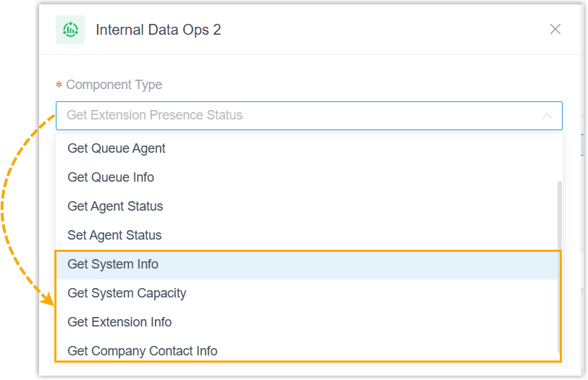Close the Internal Data Ops 2 panel
The image size is (588, 380).
coord(555,29)
